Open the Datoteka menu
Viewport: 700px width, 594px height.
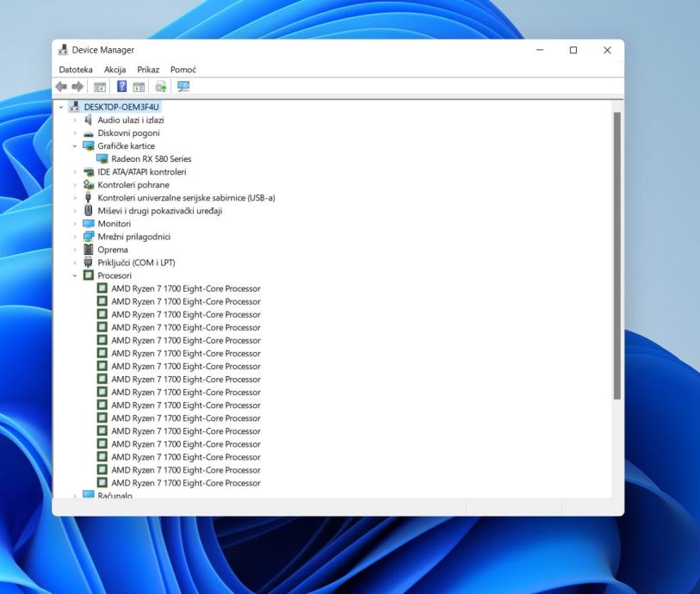(76, 70)
